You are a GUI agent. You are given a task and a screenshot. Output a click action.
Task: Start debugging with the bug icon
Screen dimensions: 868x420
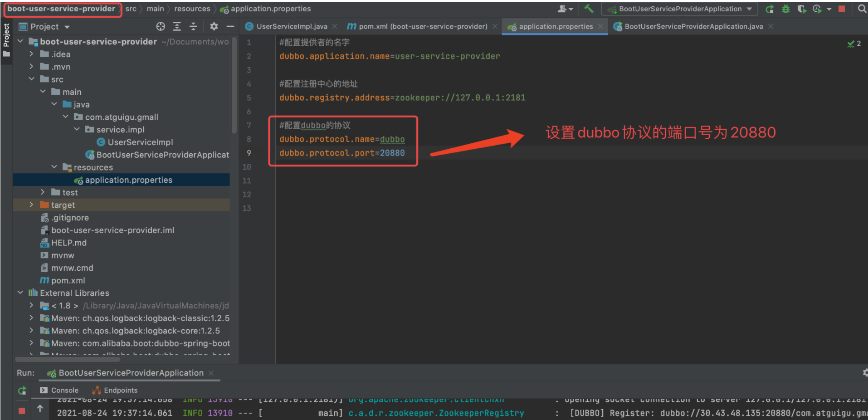pyautogui.click(x=786, y=9)
